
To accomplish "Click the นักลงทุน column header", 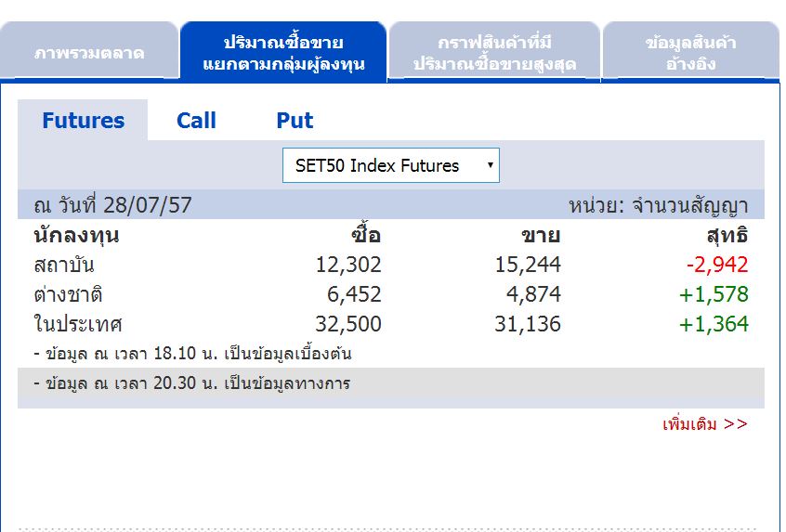I will [76, 236].
